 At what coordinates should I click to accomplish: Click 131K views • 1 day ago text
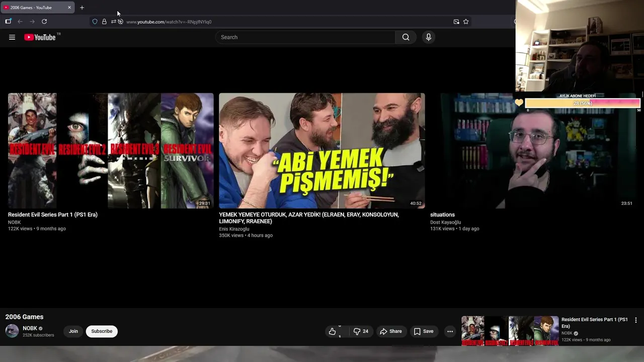(454, 229)
